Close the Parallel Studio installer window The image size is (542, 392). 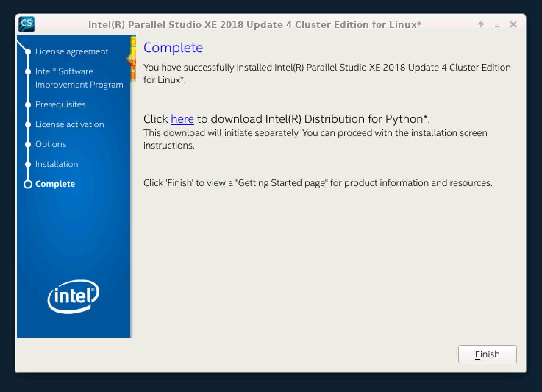click(x=513, y=25)
